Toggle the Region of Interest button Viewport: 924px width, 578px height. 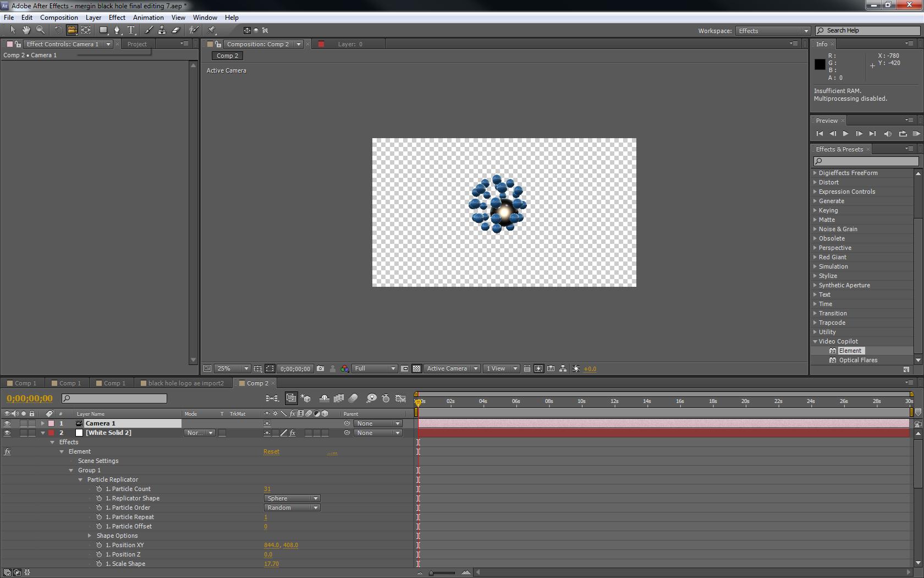point(404,369)
